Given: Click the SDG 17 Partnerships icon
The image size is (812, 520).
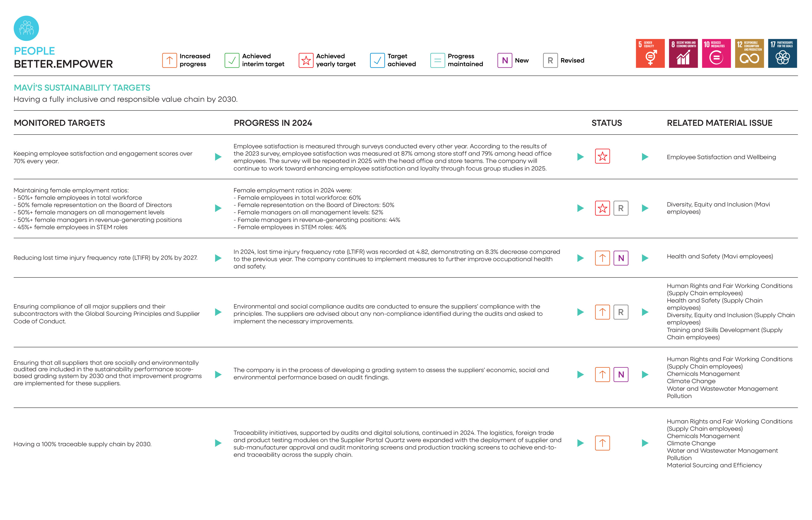Looking at the screenshot, I should [782, 53].
